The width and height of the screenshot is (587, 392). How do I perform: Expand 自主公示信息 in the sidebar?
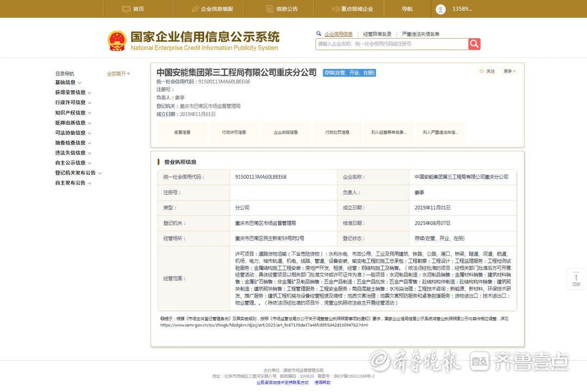[73, 163]
